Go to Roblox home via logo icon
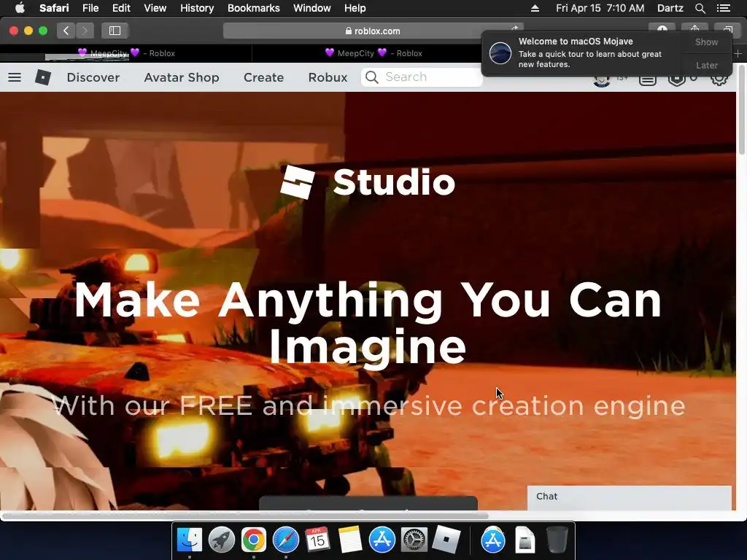Screen dimensions: 747x560 [43, 77]
